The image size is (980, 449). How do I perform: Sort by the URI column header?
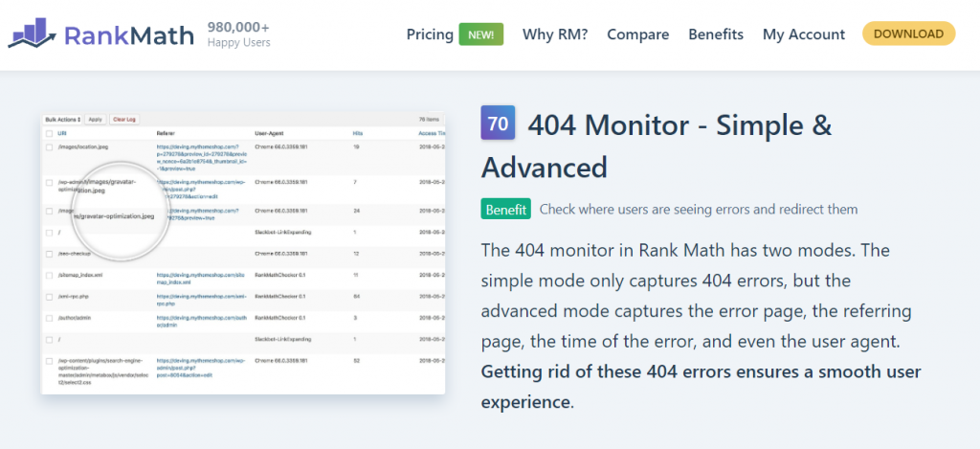(62, 133)
